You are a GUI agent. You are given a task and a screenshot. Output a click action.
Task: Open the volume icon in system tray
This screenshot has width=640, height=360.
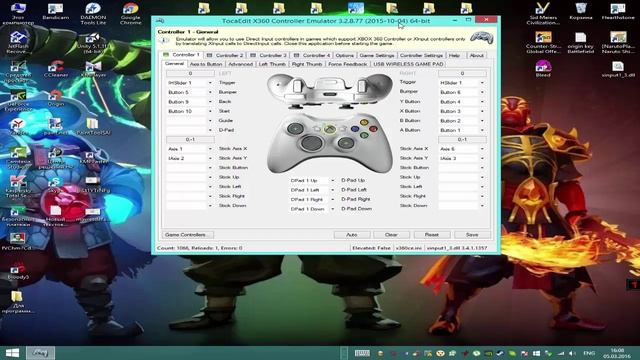coord(573,353)
